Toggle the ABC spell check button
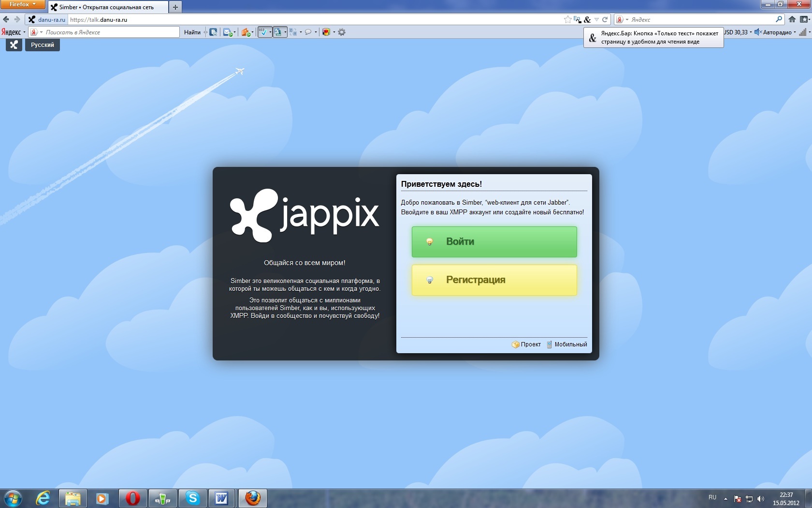812x508 pixels. (263, 32)
